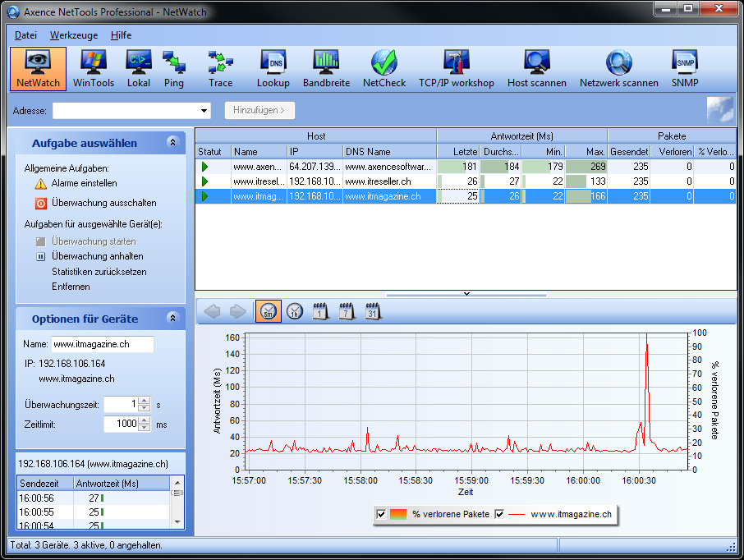This screenshot has width=744, height=560.
Task: Open the Werkzeuge menu
Action: (74, 35)
